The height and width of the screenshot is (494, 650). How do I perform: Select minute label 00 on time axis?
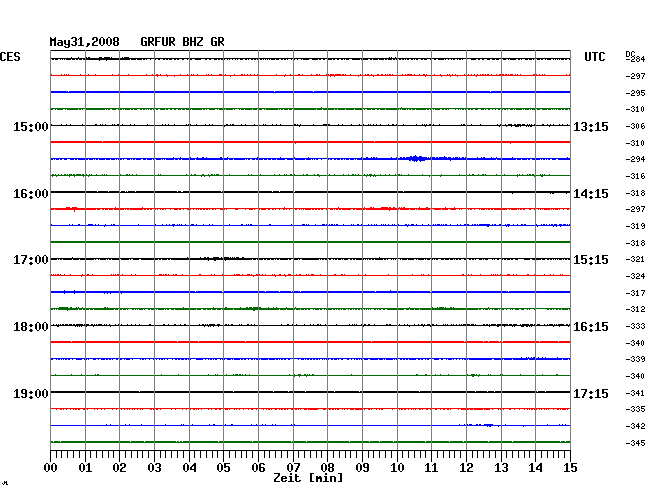click(51, 468)
